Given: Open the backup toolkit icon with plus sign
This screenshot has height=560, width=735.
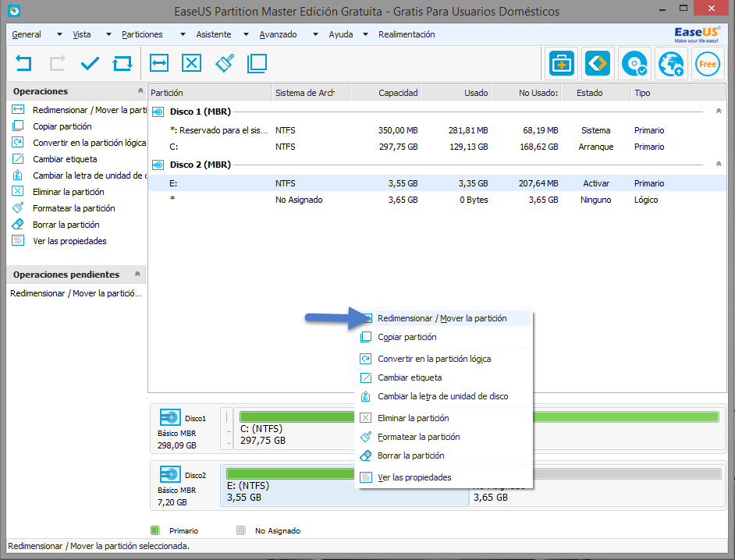Looking at the screenshot, I should (561, 63).
